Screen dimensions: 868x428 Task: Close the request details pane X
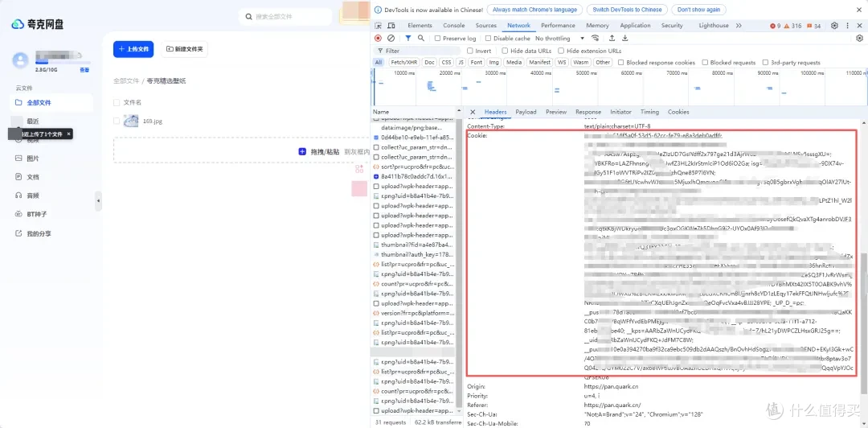point(473,112)
